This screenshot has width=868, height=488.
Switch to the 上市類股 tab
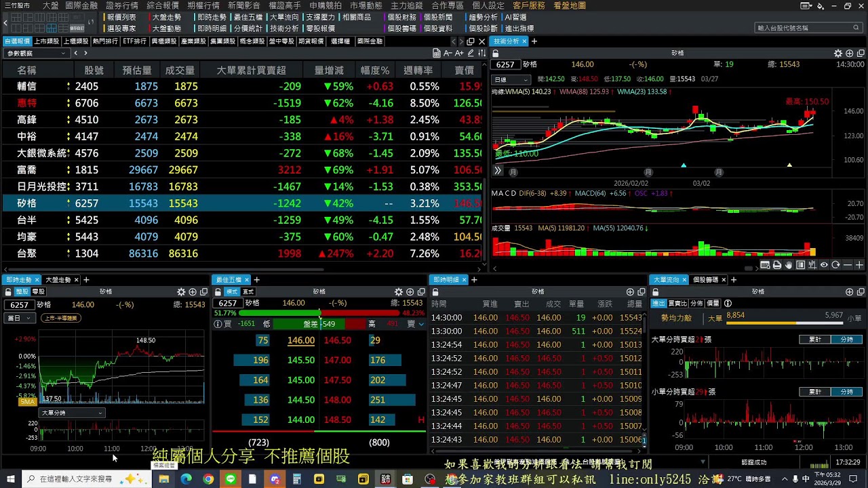[x=47, y=41]
